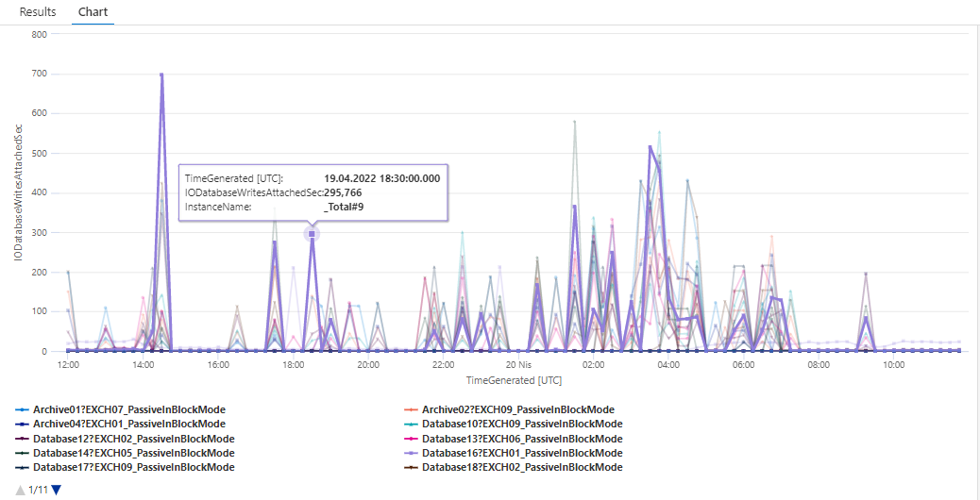Click the IODatabaseWritesAttachedSec axis title
The height and width of the screenshot is (500, 980).
(x=18, y=192)
